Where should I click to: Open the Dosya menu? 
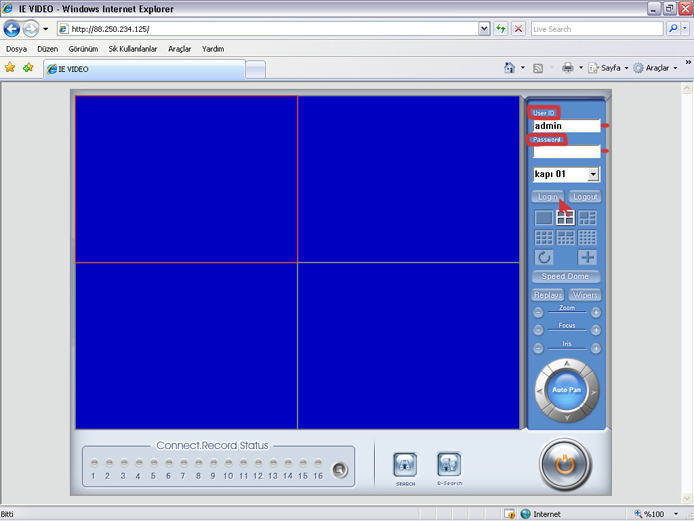tap(16, 49)
